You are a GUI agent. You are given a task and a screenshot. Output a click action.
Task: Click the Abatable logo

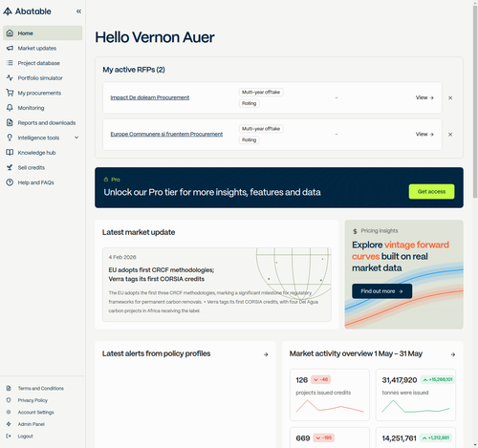(x=27, y=11)
